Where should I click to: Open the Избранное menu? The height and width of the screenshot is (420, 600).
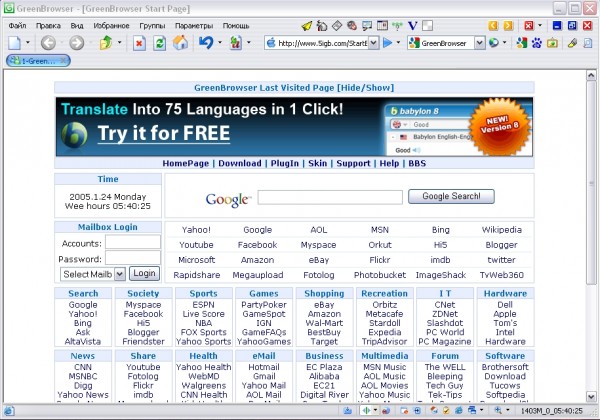point(111,26)
